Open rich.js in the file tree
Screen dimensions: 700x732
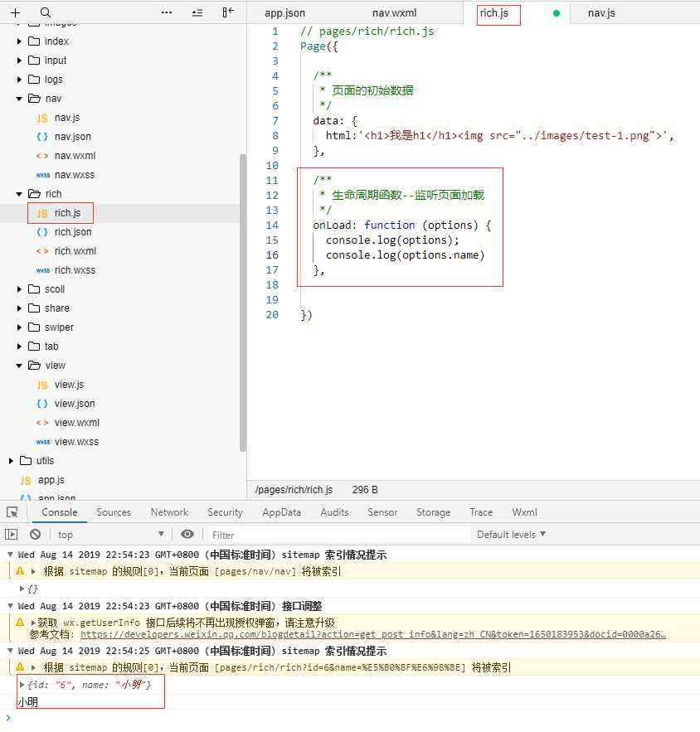tap(67, 213)
